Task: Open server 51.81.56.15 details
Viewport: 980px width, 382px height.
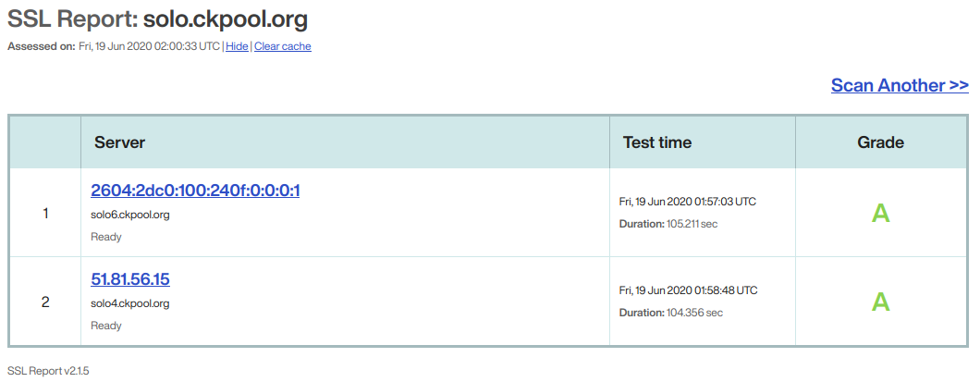Action: (130, 278)
